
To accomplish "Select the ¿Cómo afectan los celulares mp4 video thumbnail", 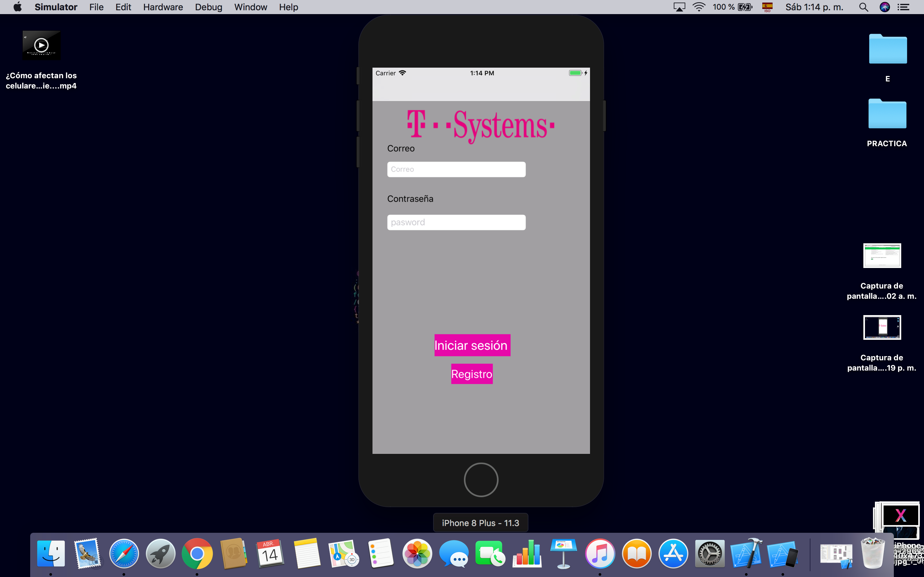I will (x=42, y=46).
